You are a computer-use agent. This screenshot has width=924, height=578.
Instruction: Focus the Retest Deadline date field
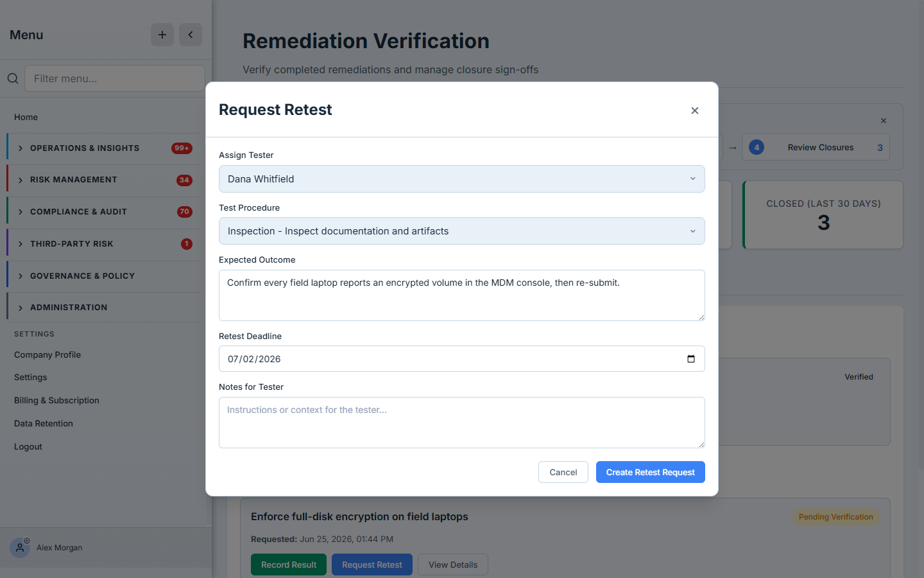[462, 359]
